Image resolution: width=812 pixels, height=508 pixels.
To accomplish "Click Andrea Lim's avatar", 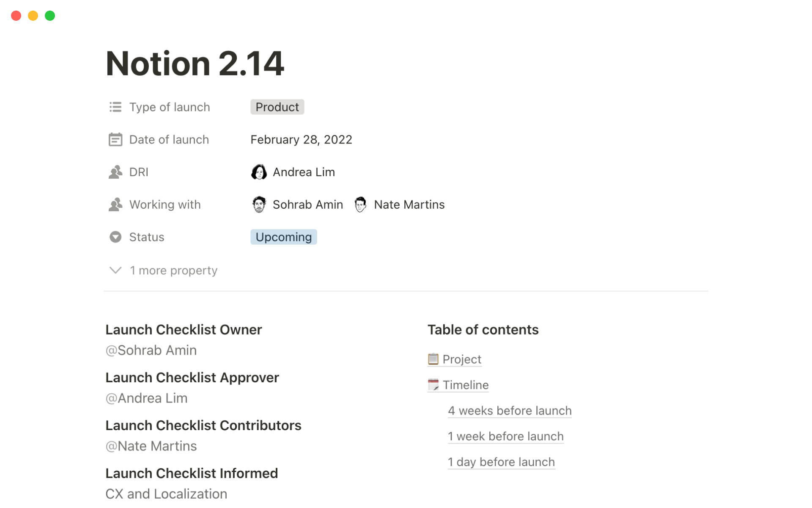I will point(259,172).
